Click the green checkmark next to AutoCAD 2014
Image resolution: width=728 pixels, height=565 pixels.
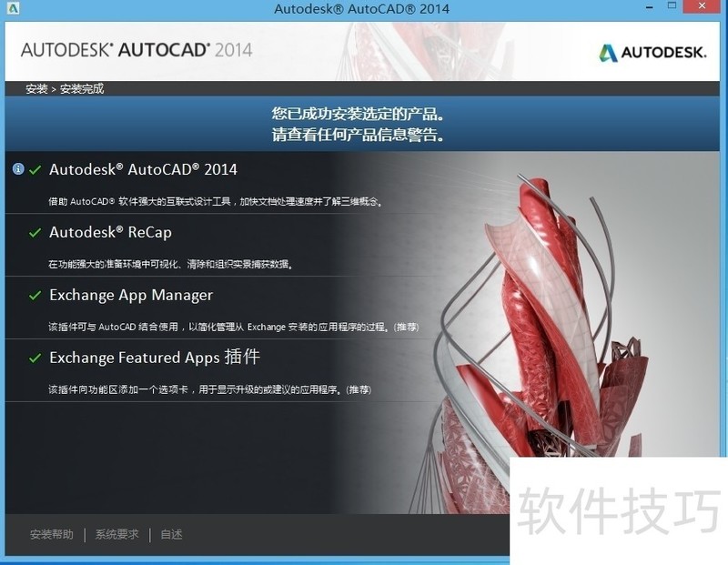tap(35, 170)
